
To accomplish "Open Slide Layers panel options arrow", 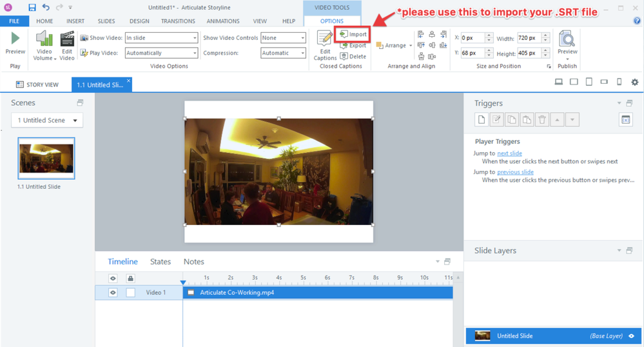I will (619, 250).
